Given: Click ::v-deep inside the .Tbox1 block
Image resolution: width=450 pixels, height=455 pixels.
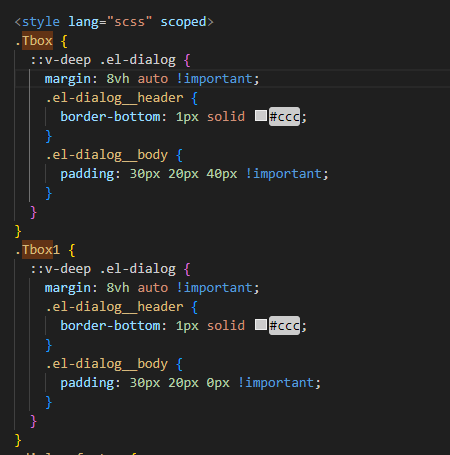Looking at the screenshot, I should pyautogui.click(x=60, y=269).
